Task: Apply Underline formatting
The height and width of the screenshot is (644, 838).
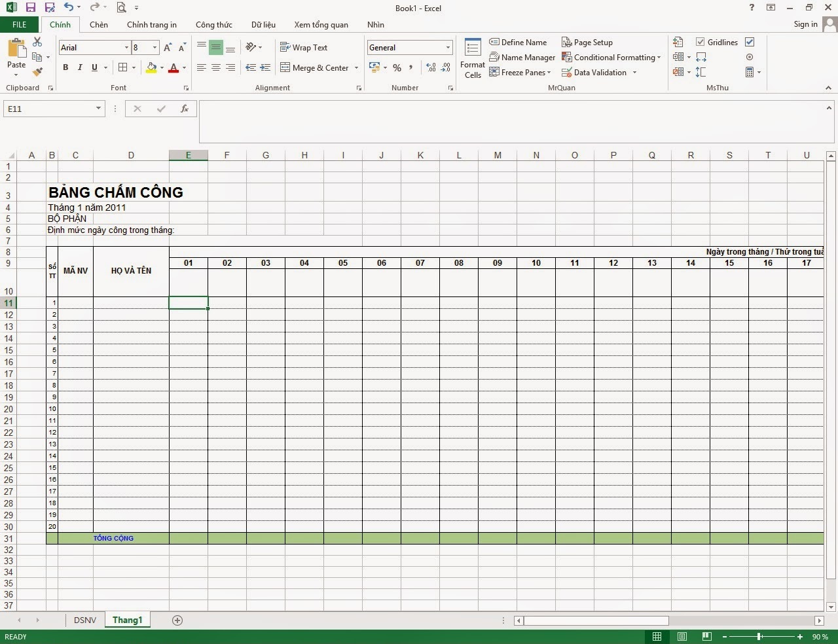Action: tap(95, 67)
